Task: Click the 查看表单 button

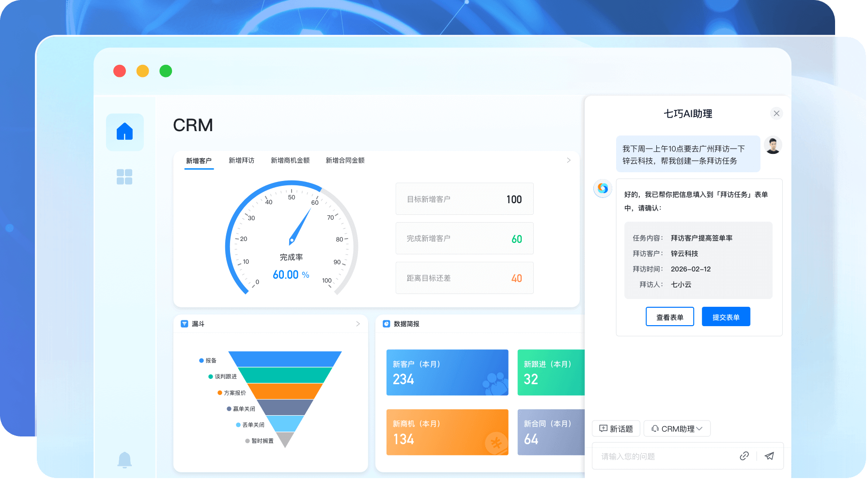Action: tap(669, 317)
